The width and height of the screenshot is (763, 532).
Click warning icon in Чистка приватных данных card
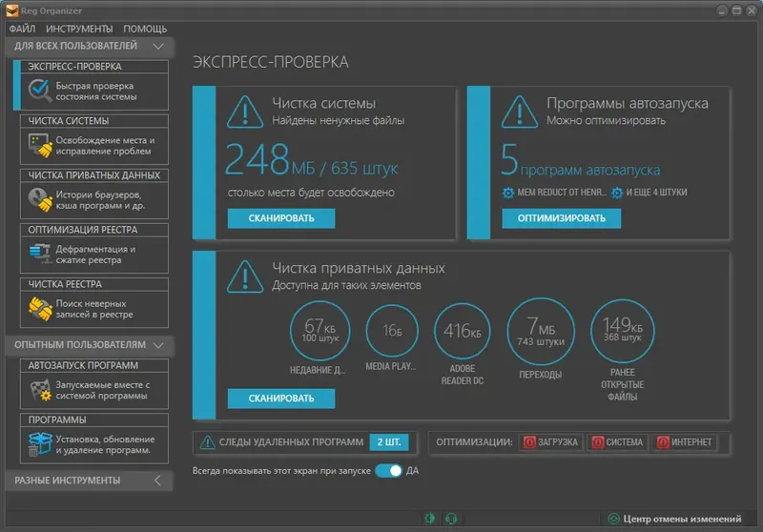(x=245, y=276)
